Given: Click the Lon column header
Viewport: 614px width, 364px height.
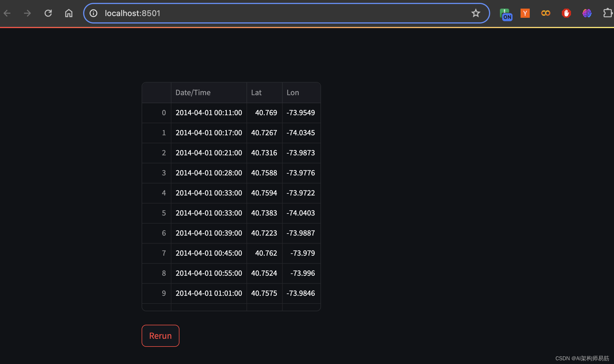Looking at the screenshot, I should click(301, 93).
